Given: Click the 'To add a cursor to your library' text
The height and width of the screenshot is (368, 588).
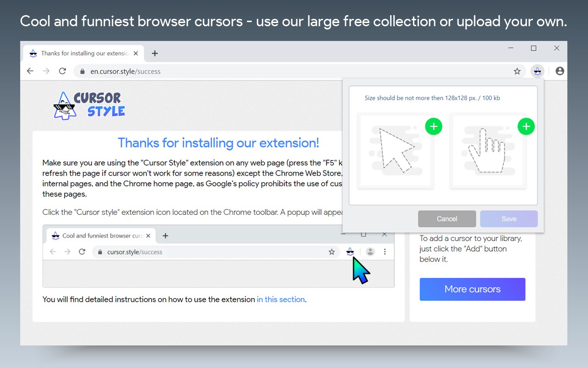Looking at the screenshot, I should [471, 249].
